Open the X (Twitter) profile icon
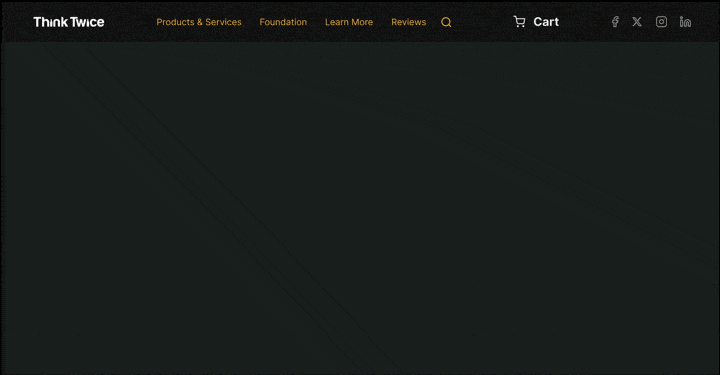 (x=637, y=22)
